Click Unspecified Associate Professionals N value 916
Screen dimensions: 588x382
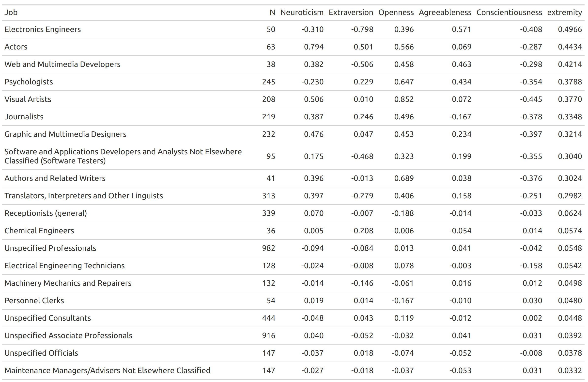click(x=269, y=335)
